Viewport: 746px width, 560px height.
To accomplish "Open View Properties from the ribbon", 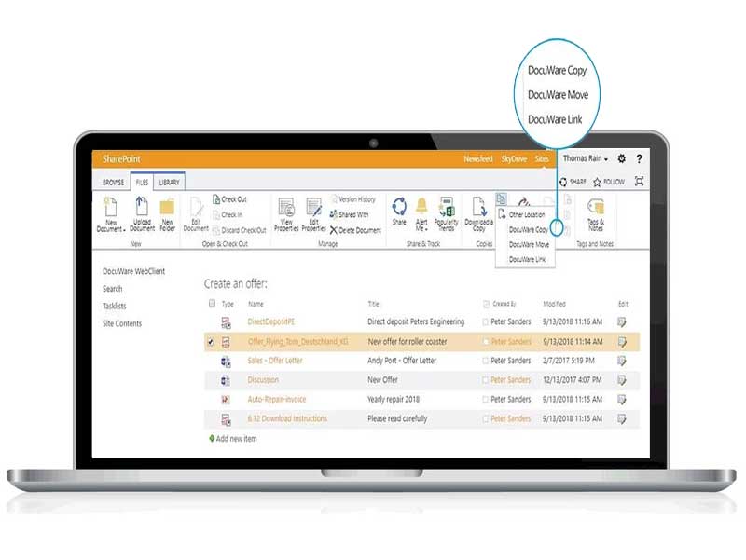I will [286, 208].
